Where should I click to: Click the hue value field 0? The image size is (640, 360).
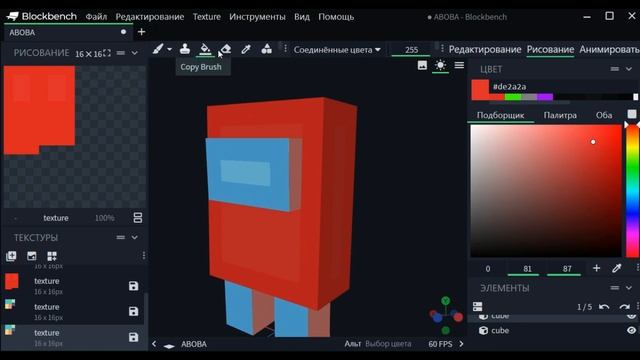pos(488,269)
